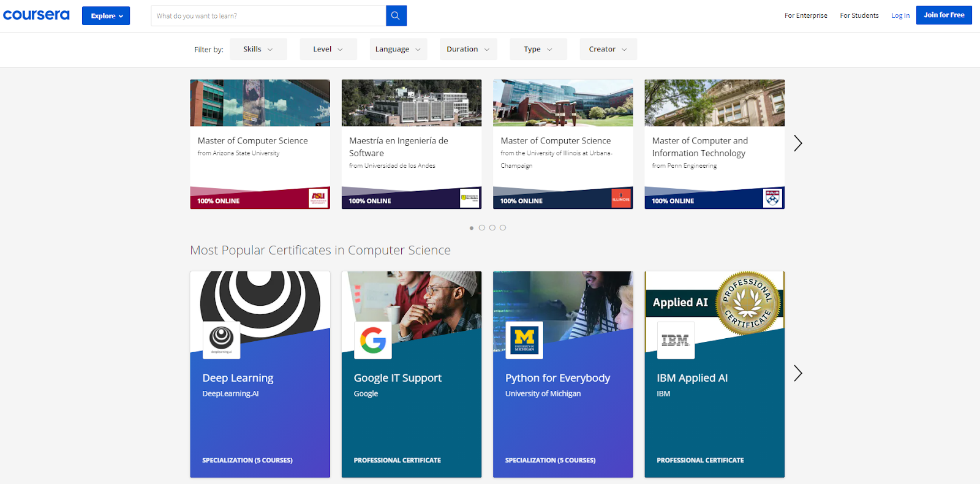Open the Duration filter dropdown
The image size is (980, 484).
point(469,49)
